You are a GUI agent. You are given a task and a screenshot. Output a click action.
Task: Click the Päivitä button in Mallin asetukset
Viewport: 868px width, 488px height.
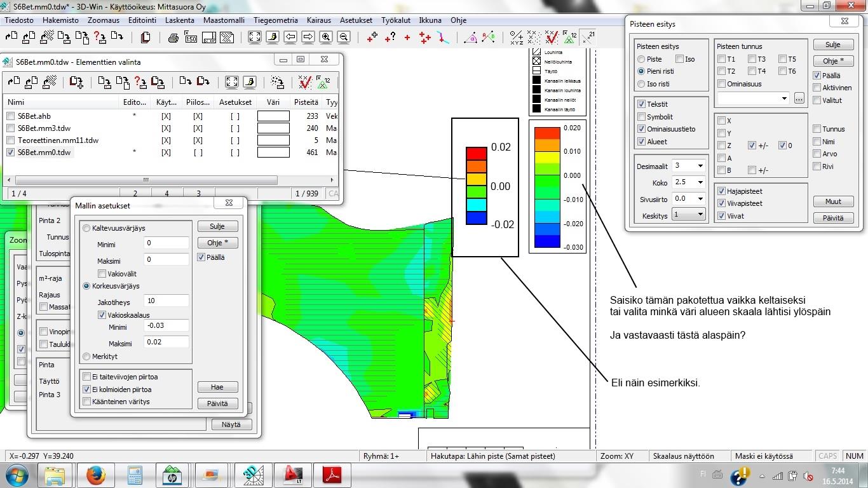[217, 403]
